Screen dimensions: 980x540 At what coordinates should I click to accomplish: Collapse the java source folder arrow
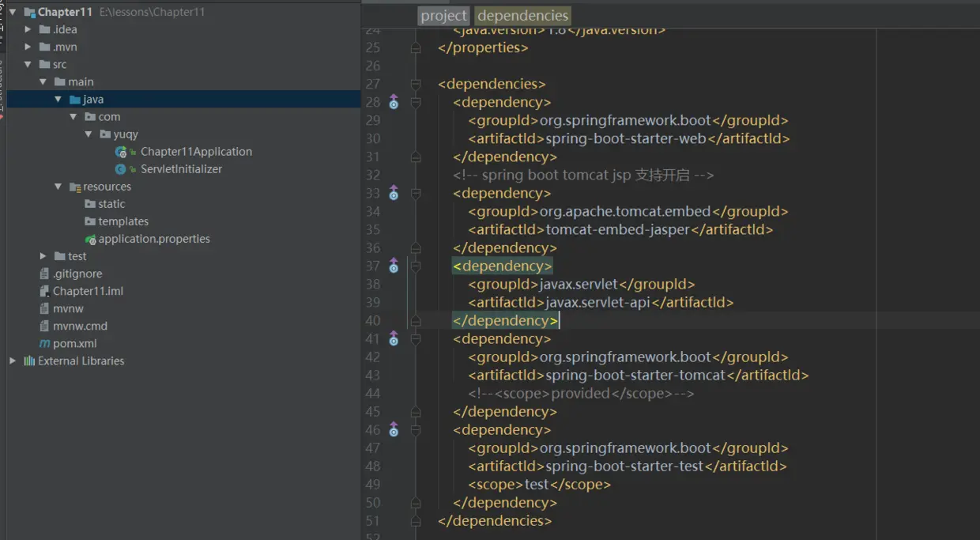pyautogui.click(x=58, y=99)
